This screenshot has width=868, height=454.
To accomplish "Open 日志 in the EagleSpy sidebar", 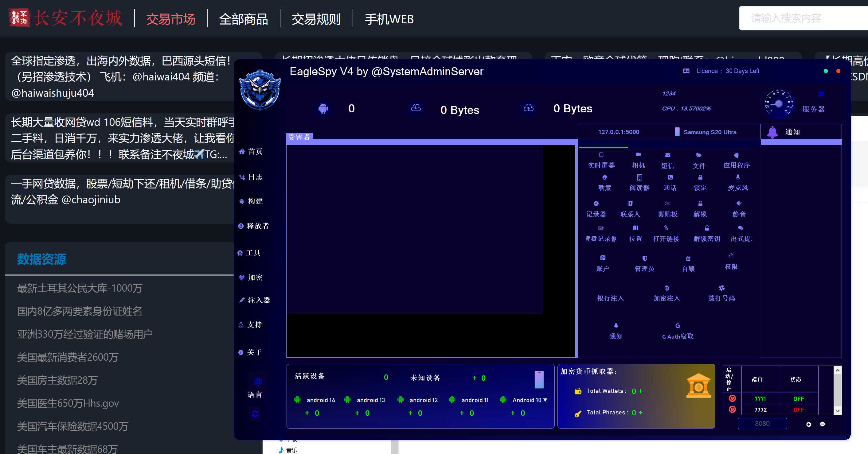I will tap(251, 177).
